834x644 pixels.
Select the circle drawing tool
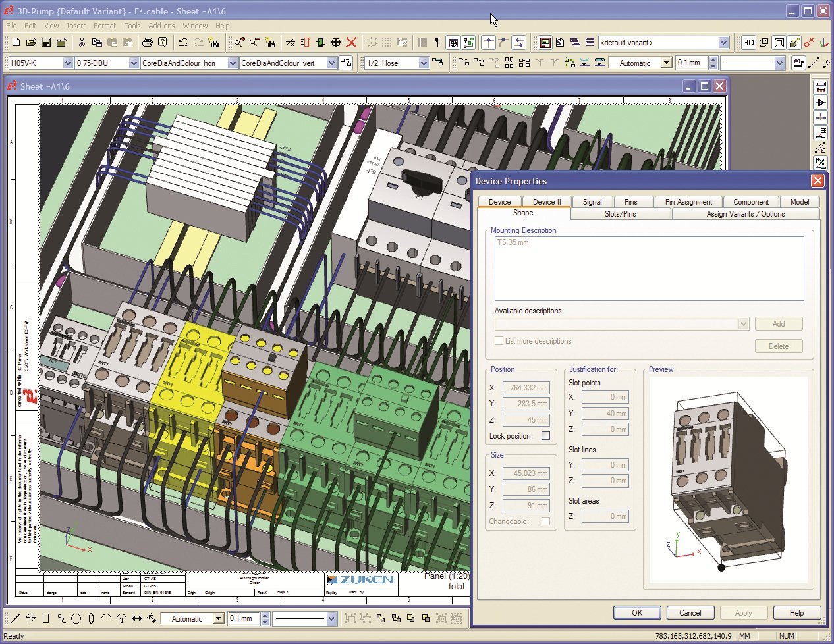pyautogui.click(x=76, y=619)
